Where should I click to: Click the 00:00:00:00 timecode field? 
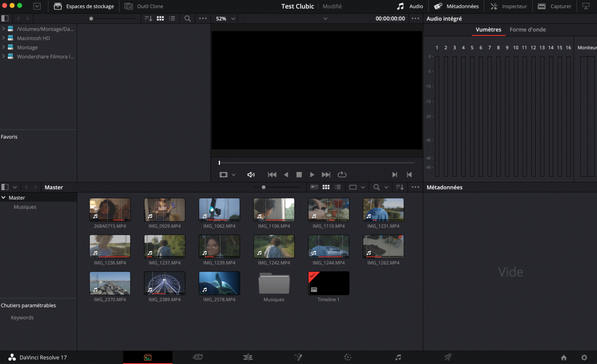[390, 18]
